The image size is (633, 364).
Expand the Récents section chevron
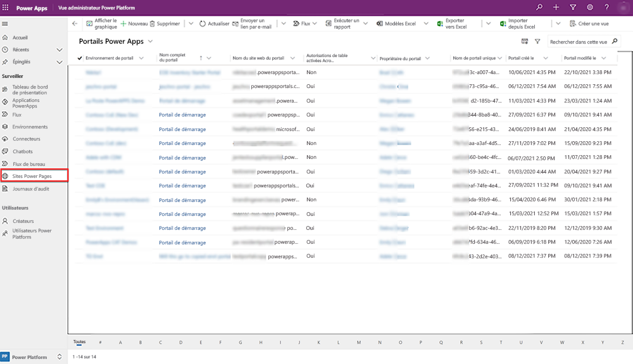(x=60, y=49)
